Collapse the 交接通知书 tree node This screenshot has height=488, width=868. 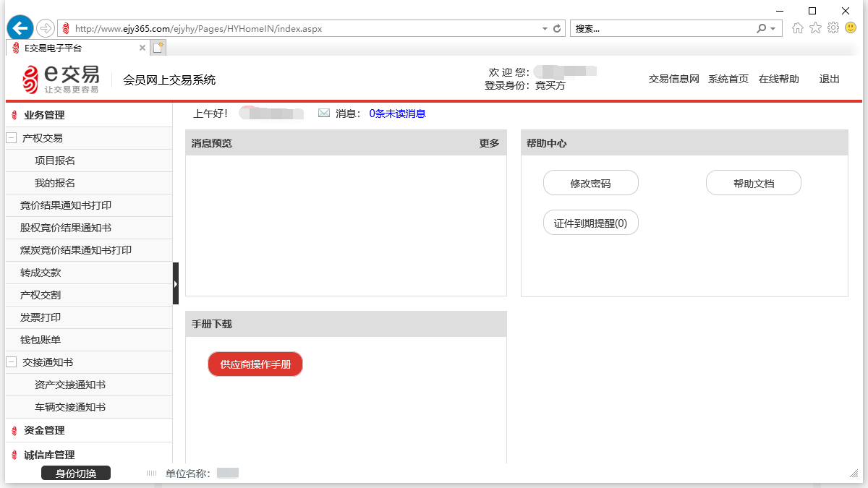pyautogui.click(x=11, y=361)
